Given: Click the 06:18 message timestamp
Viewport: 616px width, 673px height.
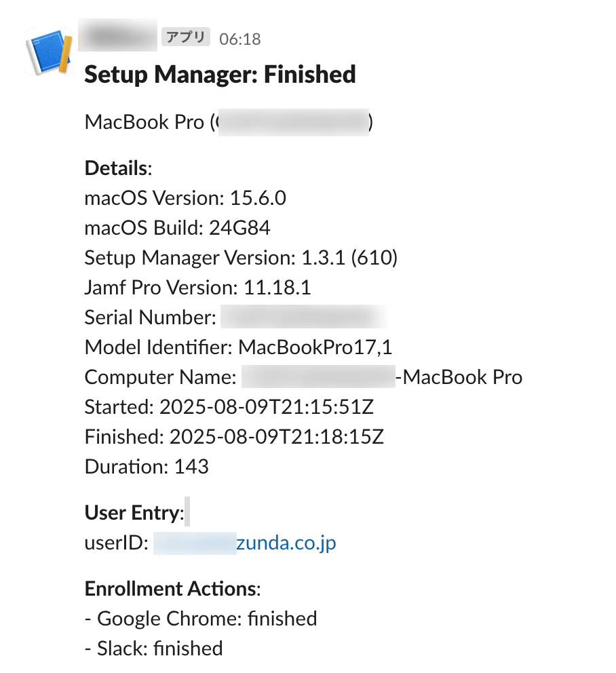Looking at the screenshot, I should pos(240,39).
